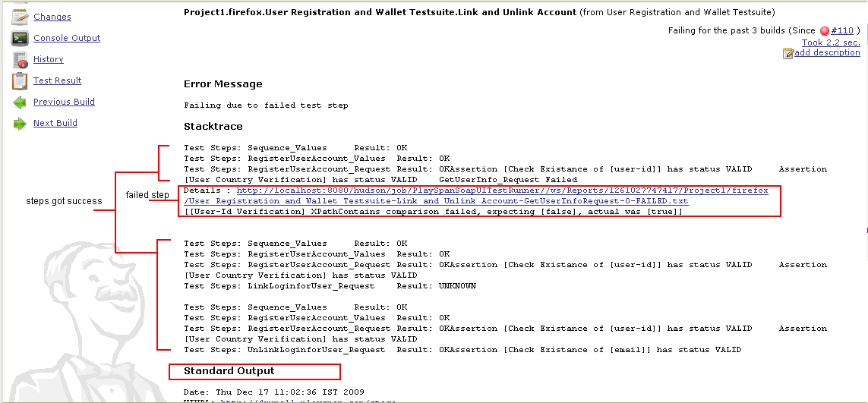Image resolution: width=868 pixels, height=403 pixels.
Task: Click the pencil icon beside add description
Action: pos(788,53)
